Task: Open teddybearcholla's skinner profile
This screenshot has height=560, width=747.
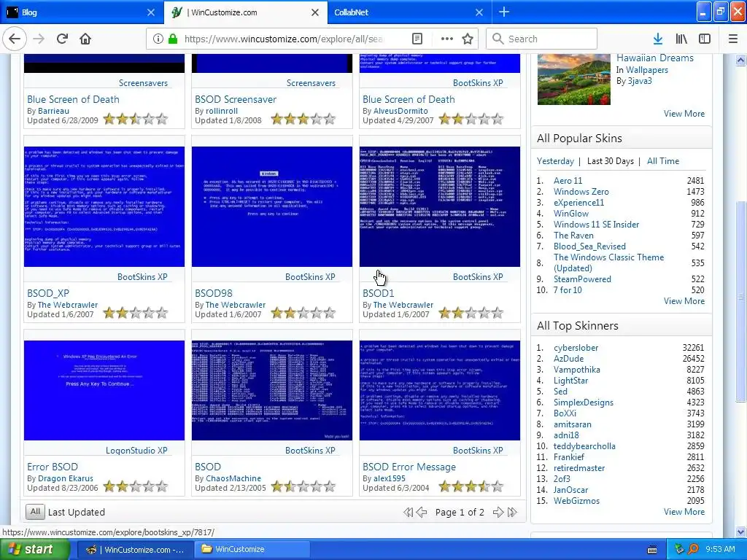Action: coord(584,446)
